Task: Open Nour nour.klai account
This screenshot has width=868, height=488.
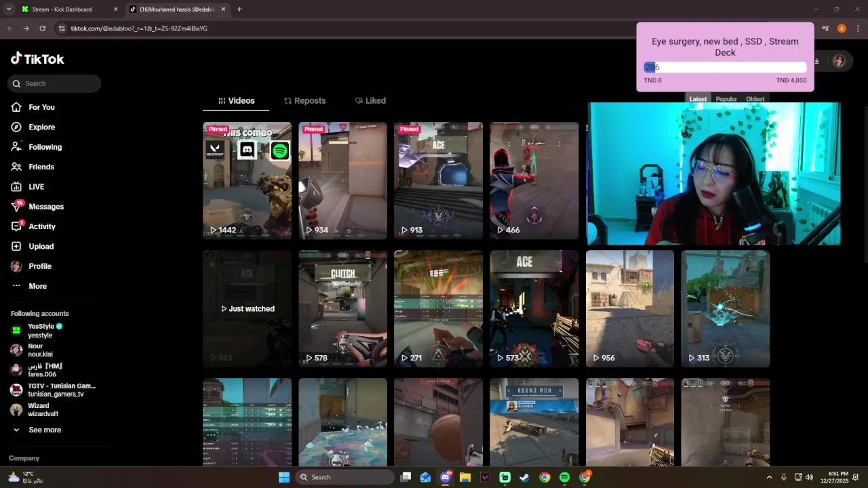Action: pyautogui.click(x=39, y=350)
